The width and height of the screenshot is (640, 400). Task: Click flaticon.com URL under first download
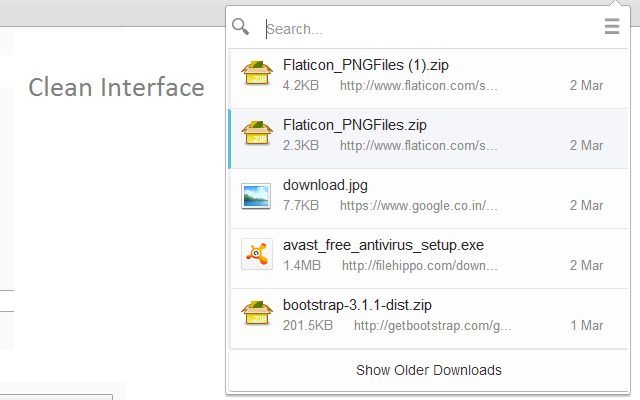pos(418,86)
